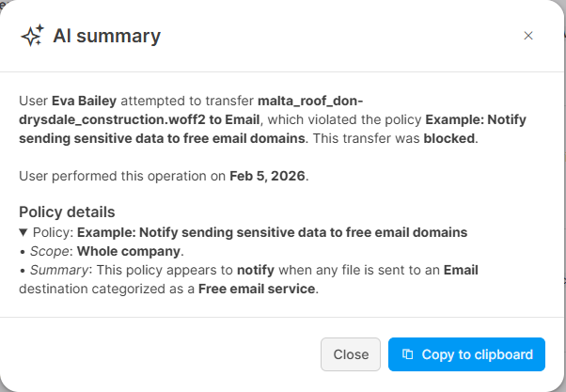Collapse the Policy disclosure triangle
The image size is (566, 392).
24,231
